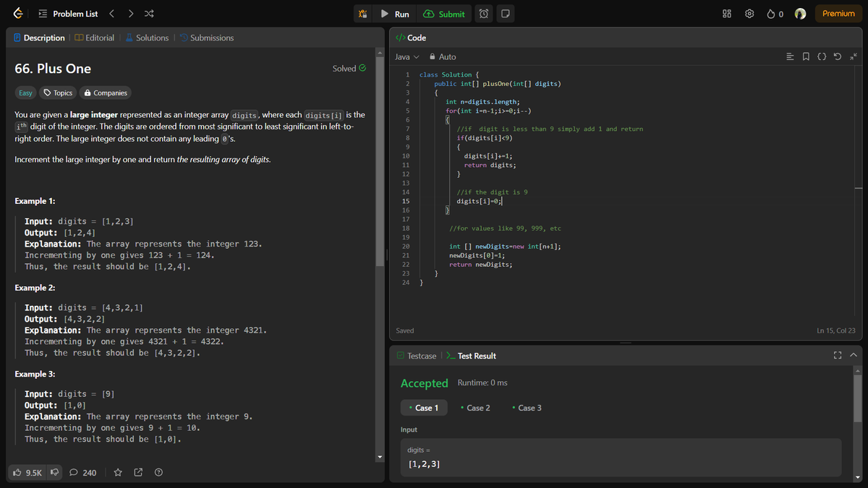Click the Code panel tab
The width and height of the screenshot is (868, 488).
pos(411,38)
